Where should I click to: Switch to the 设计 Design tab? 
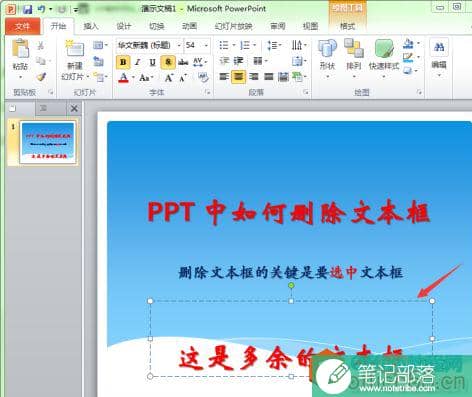point(124,26)
